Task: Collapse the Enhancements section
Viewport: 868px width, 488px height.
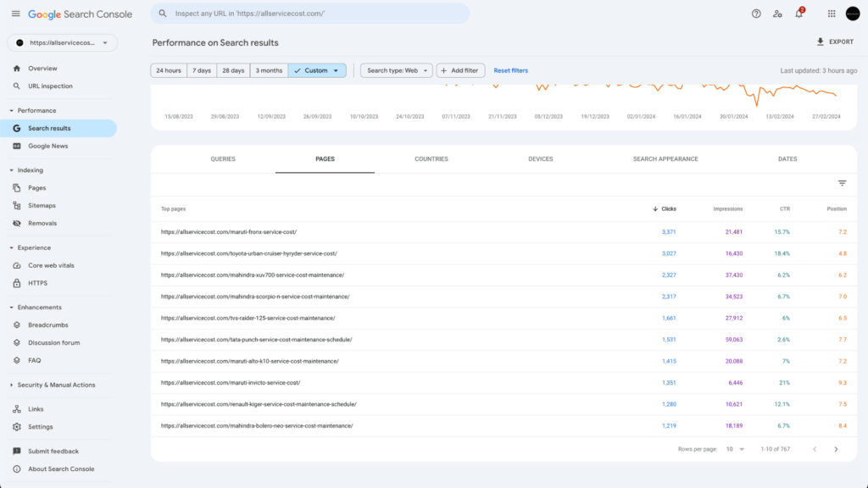Action: click(x=12, y=308)
